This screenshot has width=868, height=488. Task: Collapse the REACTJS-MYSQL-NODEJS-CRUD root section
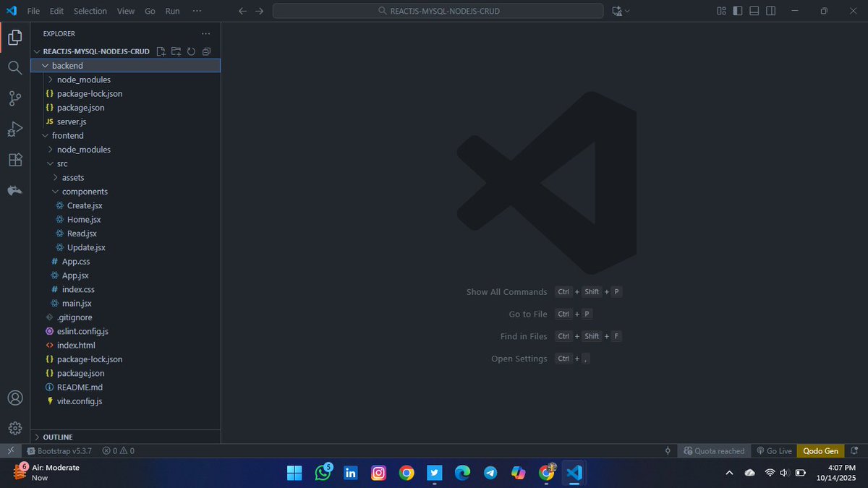pyautogui.click(x=96, y=51)
